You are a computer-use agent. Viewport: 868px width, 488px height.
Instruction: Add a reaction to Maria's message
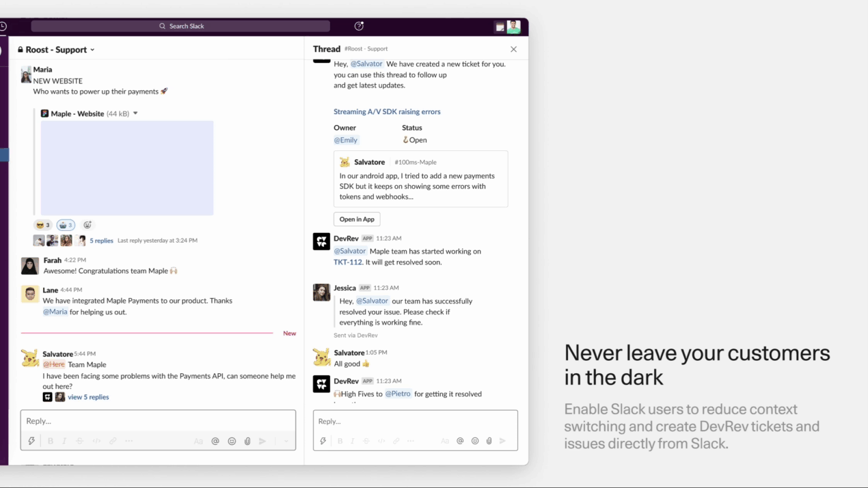(x=87, y=225)
